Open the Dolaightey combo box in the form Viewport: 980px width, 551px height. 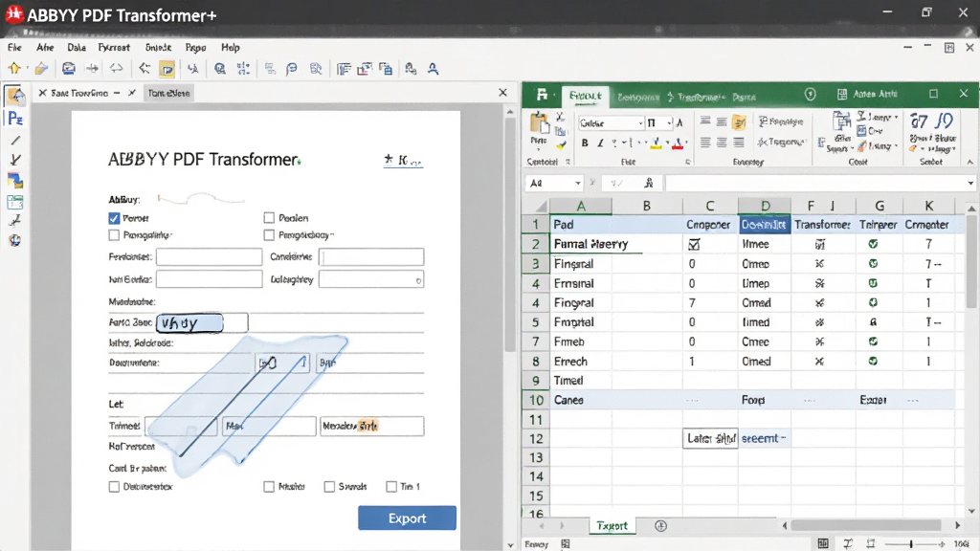[371, 279]
